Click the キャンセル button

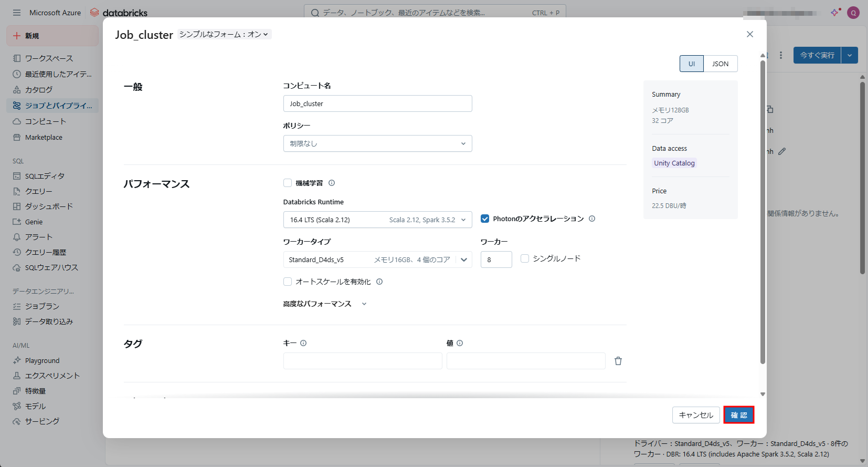pos(696,415)
